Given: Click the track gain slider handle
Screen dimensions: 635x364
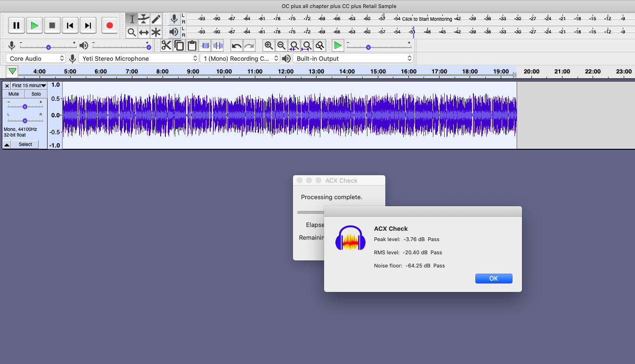Looking at the screenshot, I should tap(25, 106).
